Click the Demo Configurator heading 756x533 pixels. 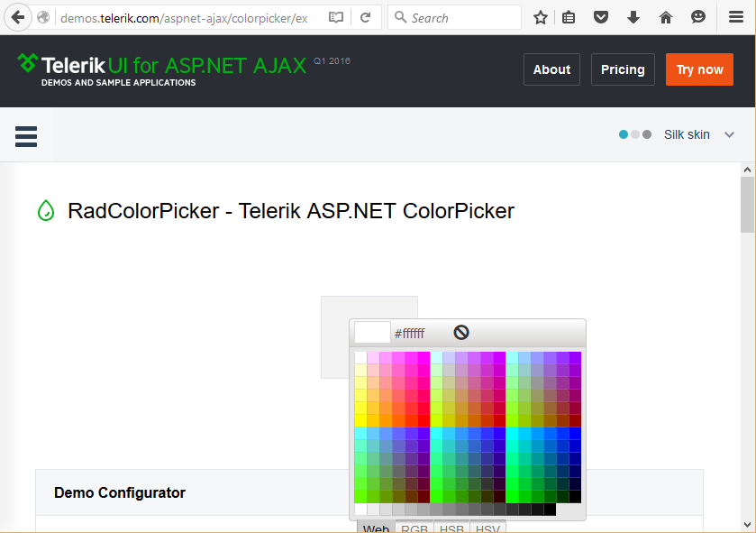pyautogui.click(x=120, y=493)
